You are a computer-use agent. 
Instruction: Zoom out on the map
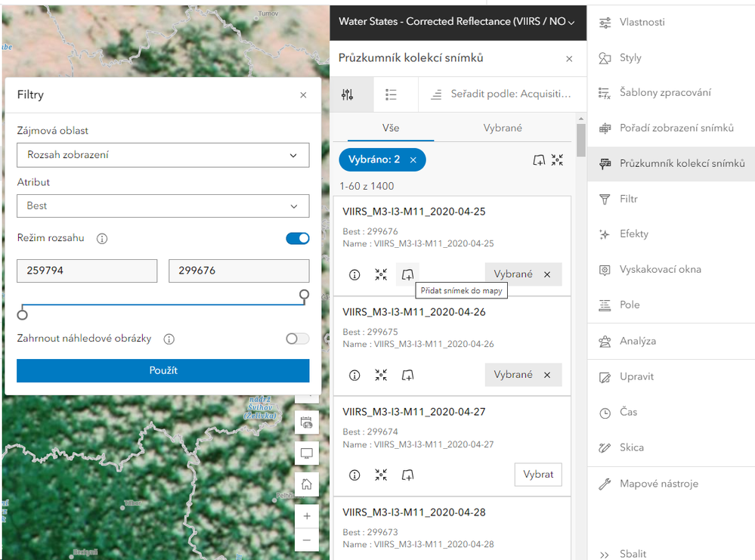(x=307, y=540)
